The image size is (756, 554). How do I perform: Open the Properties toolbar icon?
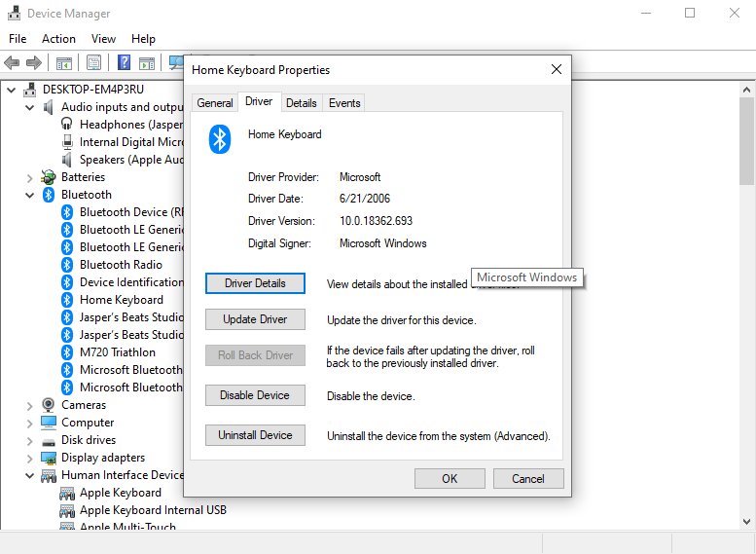93,62
